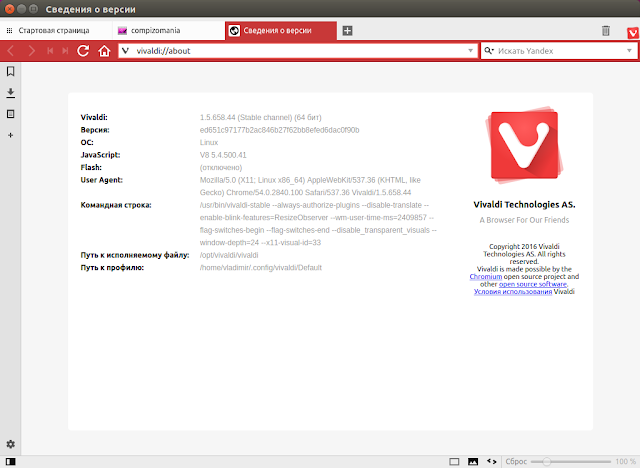Viewport: 640px width, 468px height.
Task: Click the /home/vladimir/.config/vivaldi/Default path
Action: (260, 268)
